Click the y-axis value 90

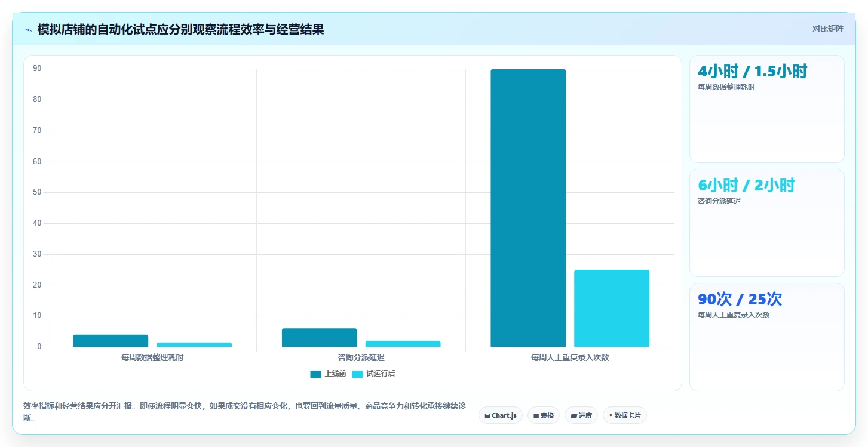click(x=37, y=69)
